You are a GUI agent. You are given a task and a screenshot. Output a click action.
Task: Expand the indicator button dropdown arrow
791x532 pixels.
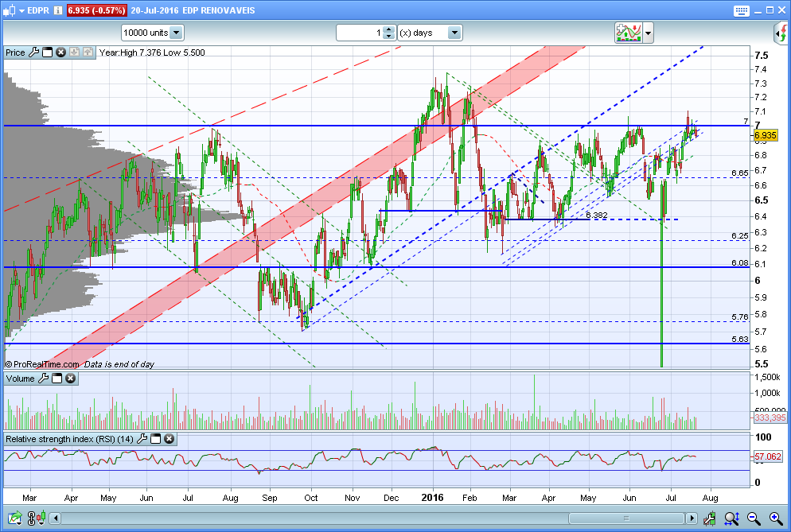point(649,33)
